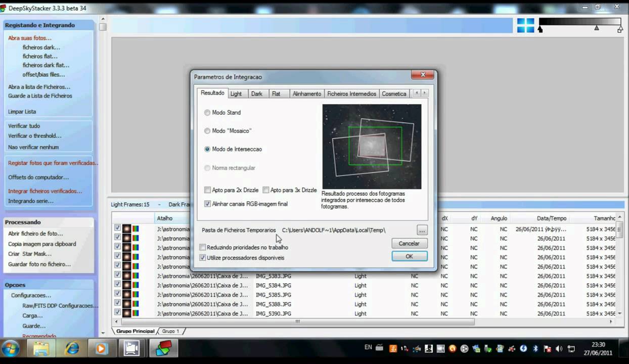Switch to the Alinhamento tab
Image resolution: width=629 pixels, height=364 pixels.
307,94
